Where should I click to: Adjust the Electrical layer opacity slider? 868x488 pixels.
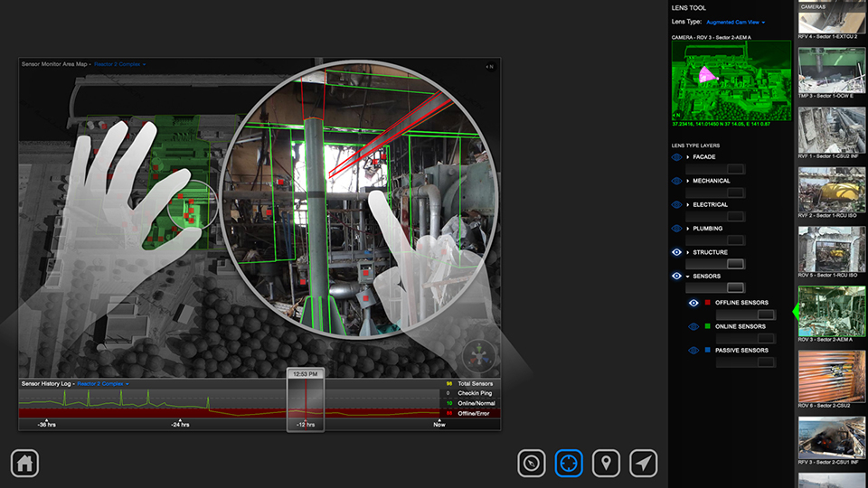[x=715, y=216]
